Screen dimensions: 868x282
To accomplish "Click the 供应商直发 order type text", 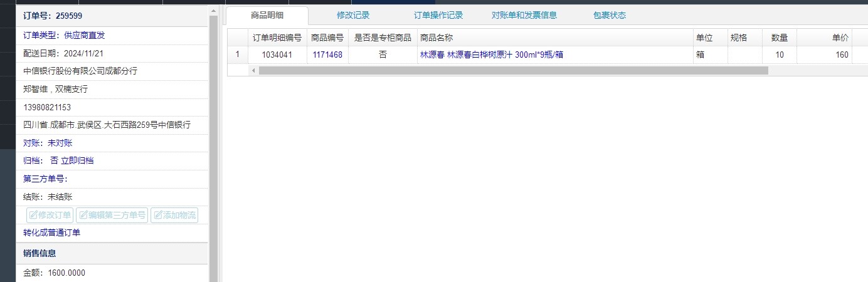I will 85,35.
